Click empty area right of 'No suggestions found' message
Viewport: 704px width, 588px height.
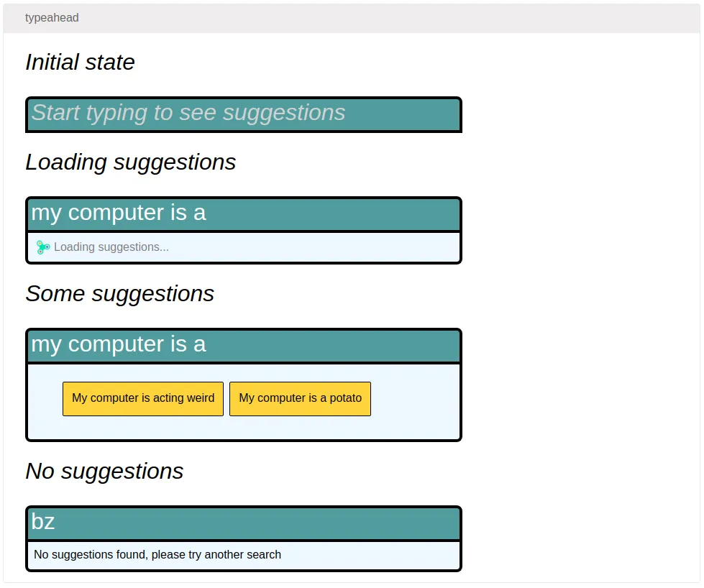370,555
